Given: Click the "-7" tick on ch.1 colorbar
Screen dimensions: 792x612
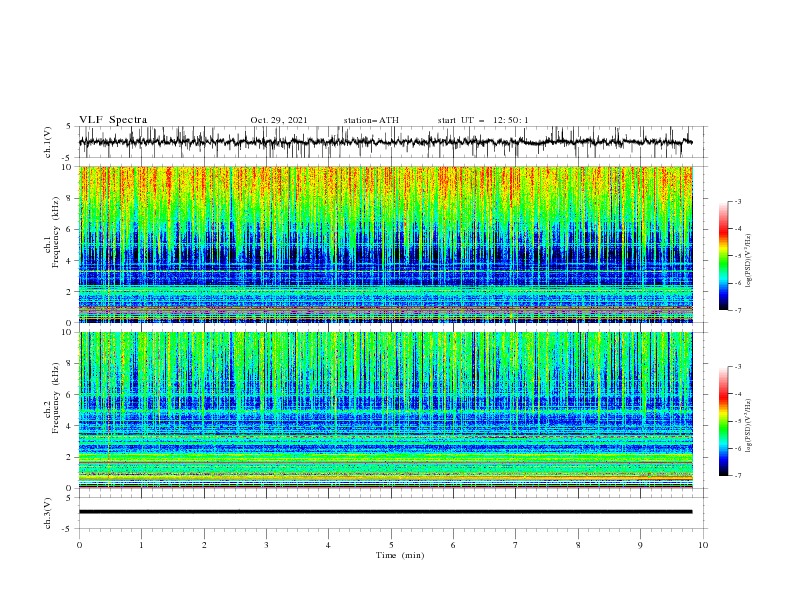Looking at the screenshot, I should click(737, 310).
